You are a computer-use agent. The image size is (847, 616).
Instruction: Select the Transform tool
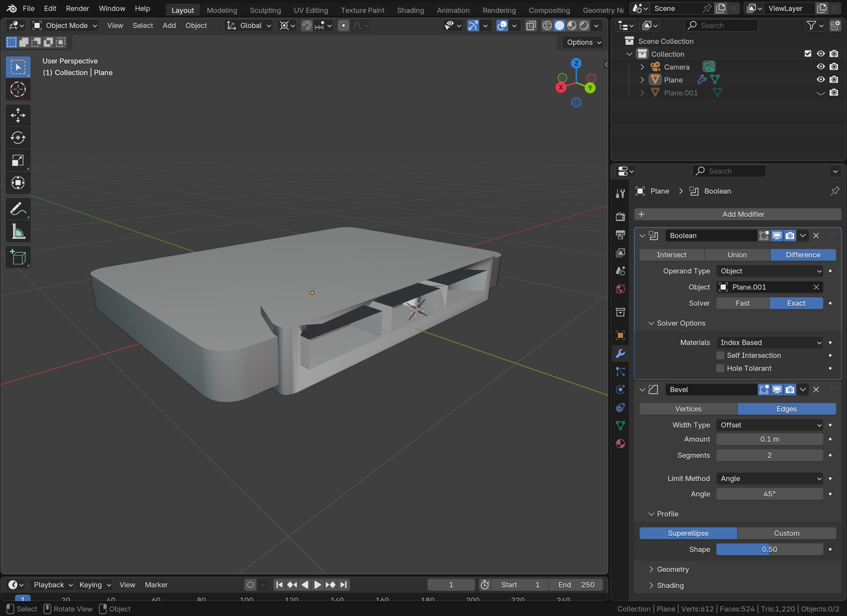click(18, 183)
